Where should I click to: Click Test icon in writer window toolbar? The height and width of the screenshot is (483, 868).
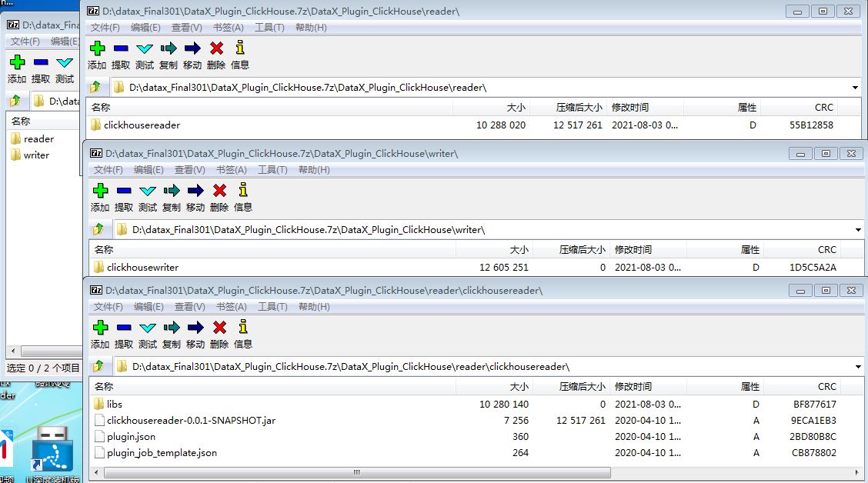[148, 191]
